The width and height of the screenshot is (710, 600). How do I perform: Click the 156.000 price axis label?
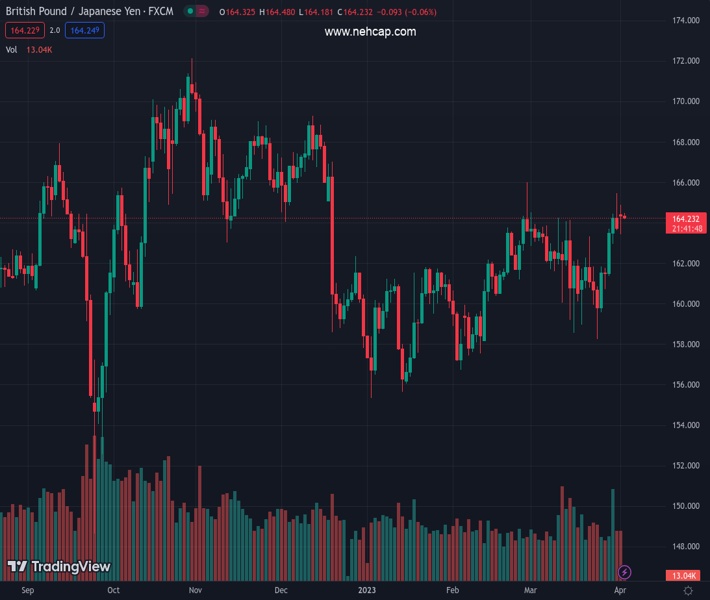click(x=686, y=384)
